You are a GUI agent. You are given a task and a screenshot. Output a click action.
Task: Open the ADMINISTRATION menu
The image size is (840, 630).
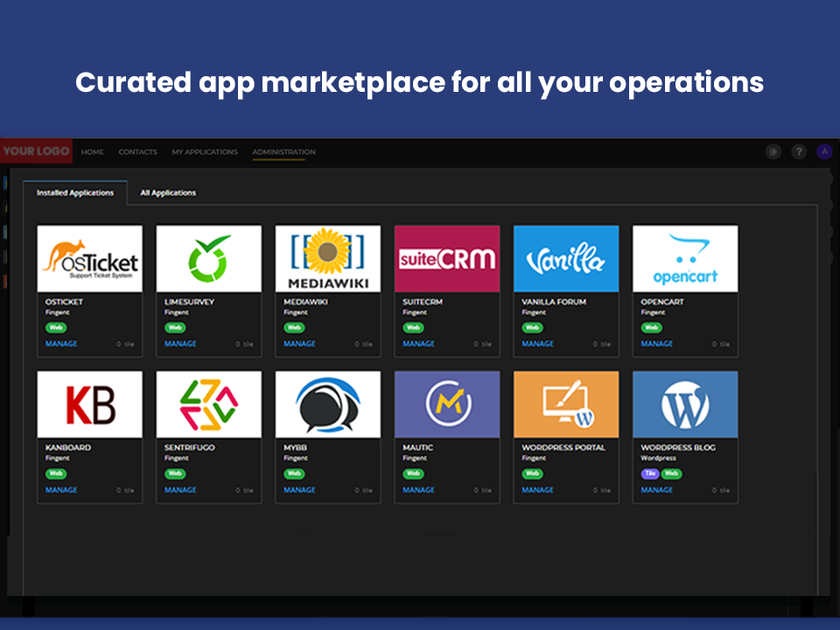283,152
